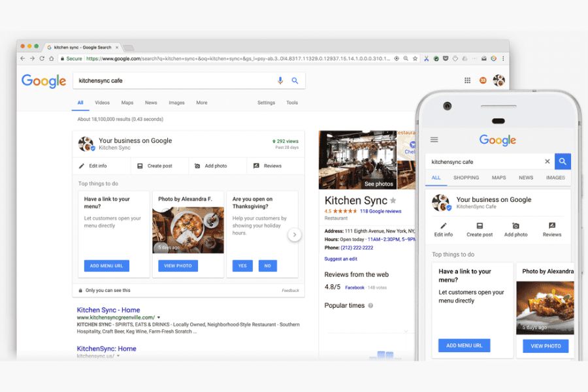
Task: Switch to the News tab on desktop
Action: coord(151,103)
